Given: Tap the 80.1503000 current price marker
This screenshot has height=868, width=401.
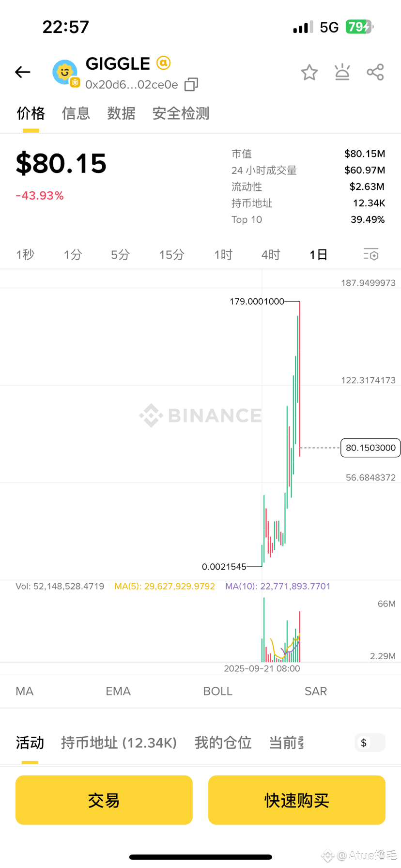Looking at the screenshot, I should [x=370, y=448].
